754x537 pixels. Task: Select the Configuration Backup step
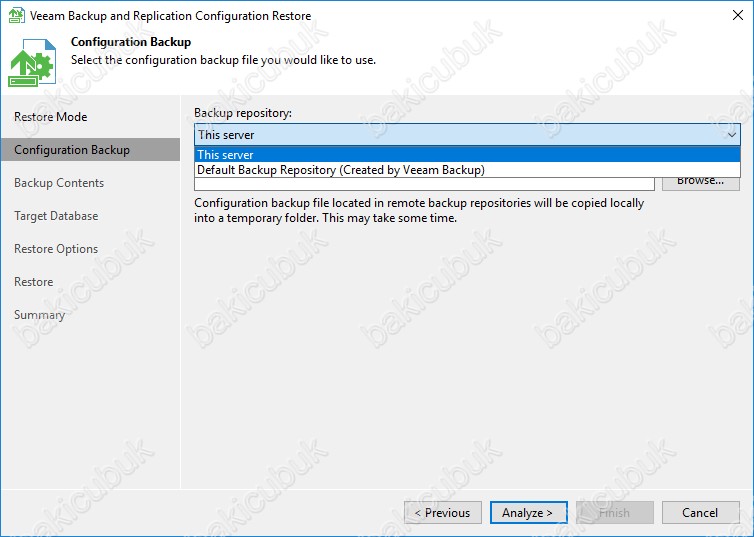(x=90, y=150)
